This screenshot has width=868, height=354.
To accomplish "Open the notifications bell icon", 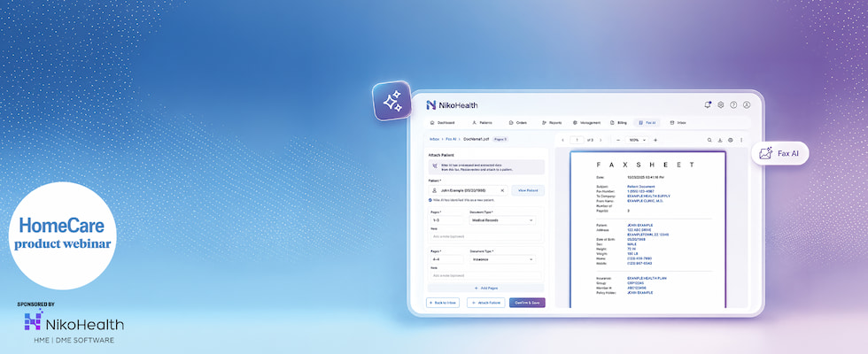I will tap(708, 104).
